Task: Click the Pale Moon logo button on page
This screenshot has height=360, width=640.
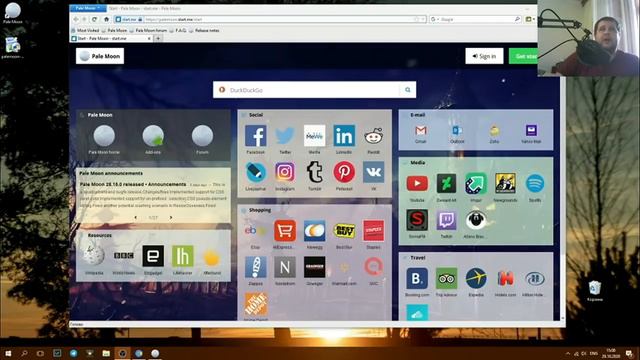Action: point(100,56)
